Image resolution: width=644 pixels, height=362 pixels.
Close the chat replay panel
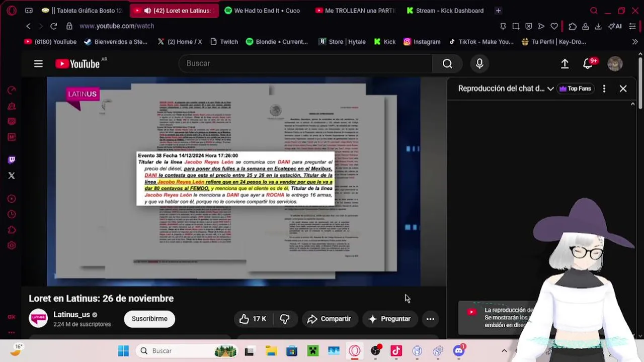click(x=623, y=88)
